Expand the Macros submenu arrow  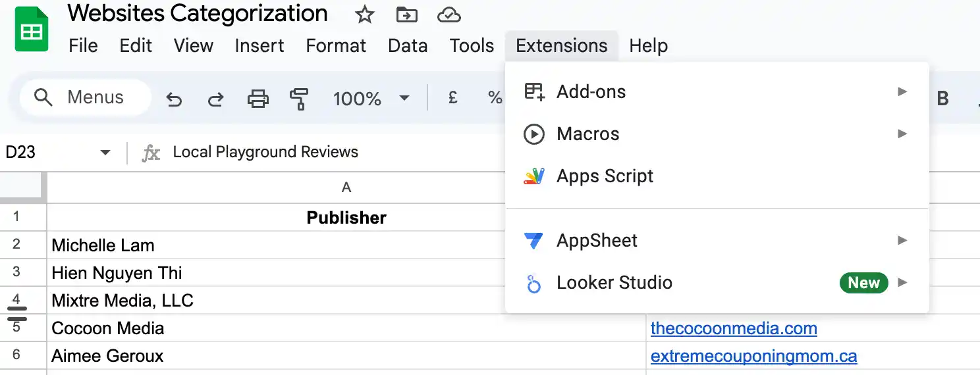point(903,134)
